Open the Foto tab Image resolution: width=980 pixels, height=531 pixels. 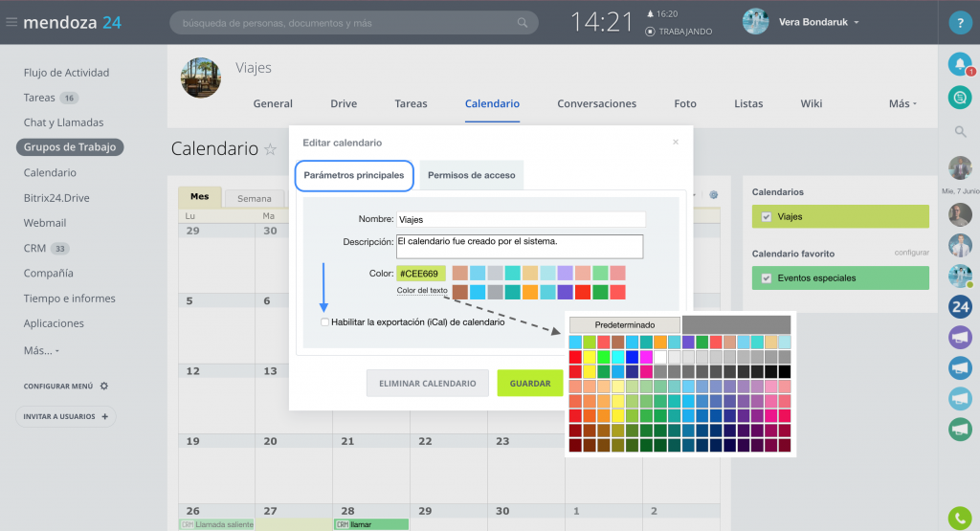pos(685,103)
